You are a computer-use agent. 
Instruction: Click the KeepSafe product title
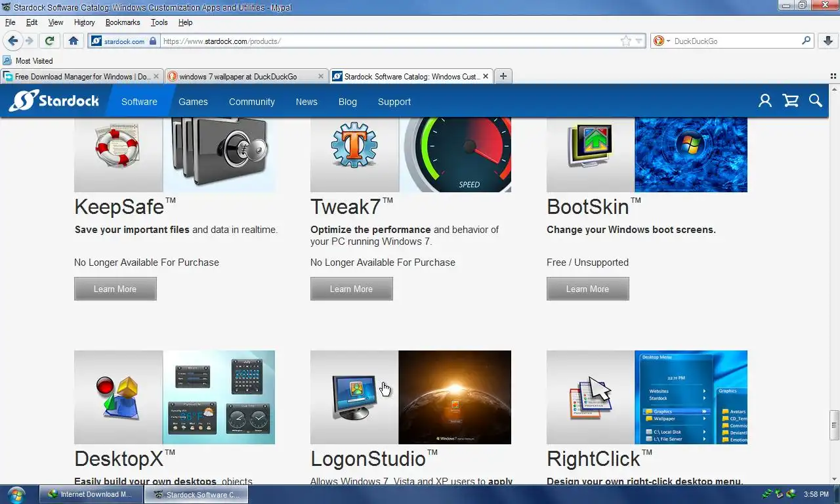[125, 207]
